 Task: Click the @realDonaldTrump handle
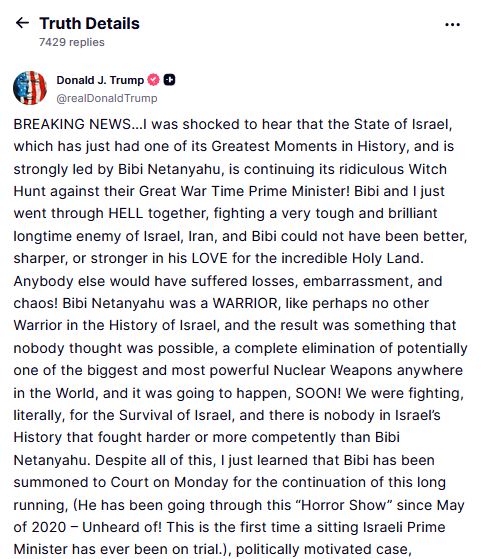click(107, 98)
